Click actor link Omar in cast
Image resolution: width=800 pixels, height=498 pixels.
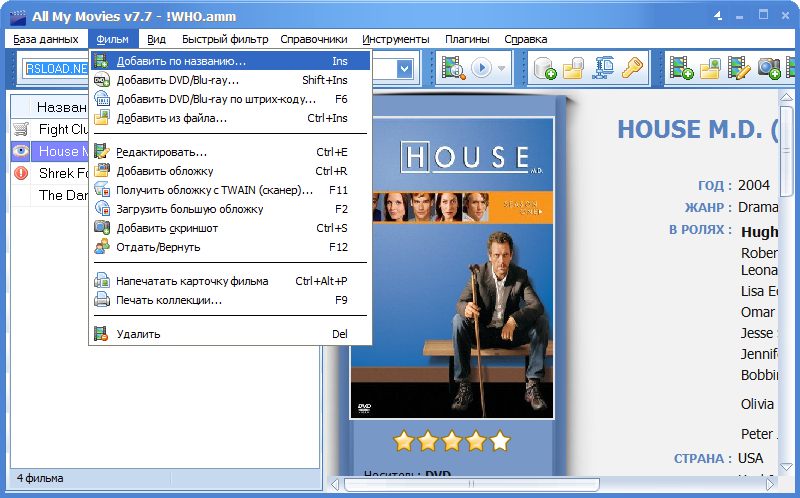pos(758,312)
